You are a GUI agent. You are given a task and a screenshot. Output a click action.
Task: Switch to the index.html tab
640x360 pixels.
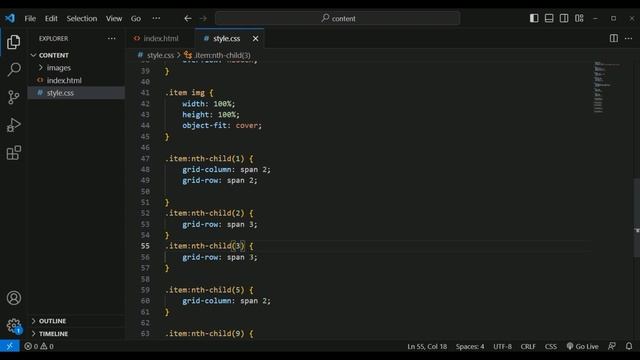(160, 38)
